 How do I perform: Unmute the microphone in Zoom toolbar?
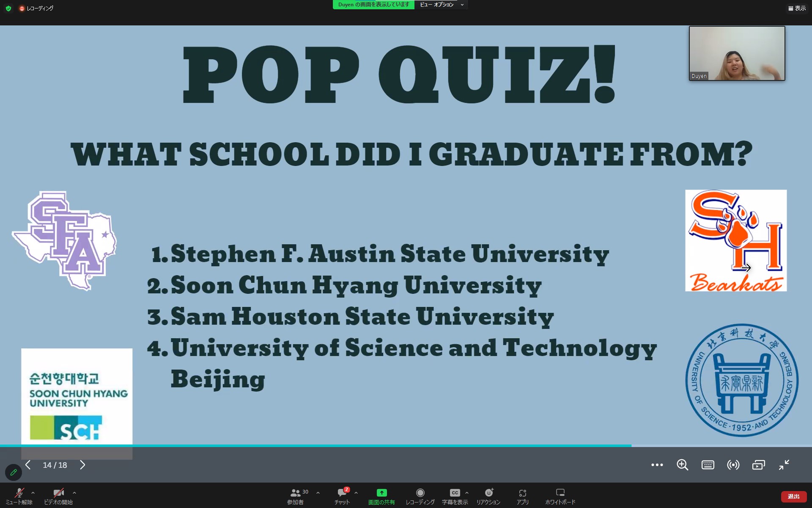[19, 496]
